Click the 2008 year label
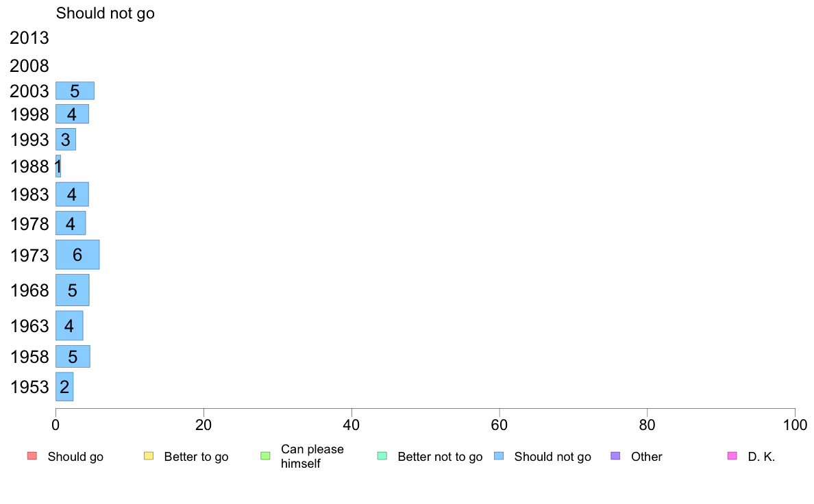 pyautogui.click(x=29, y=66)
